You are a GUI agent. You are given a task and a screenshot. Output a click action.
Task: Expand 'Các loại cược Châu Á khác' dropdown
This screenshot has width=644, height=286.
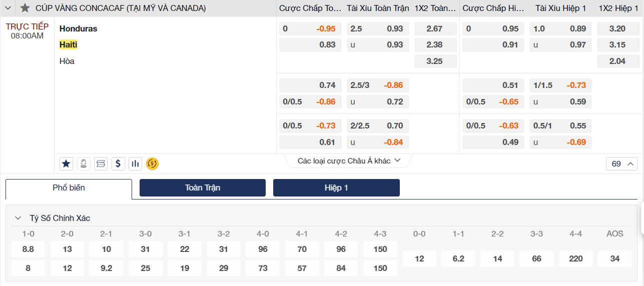click(349, 160)
